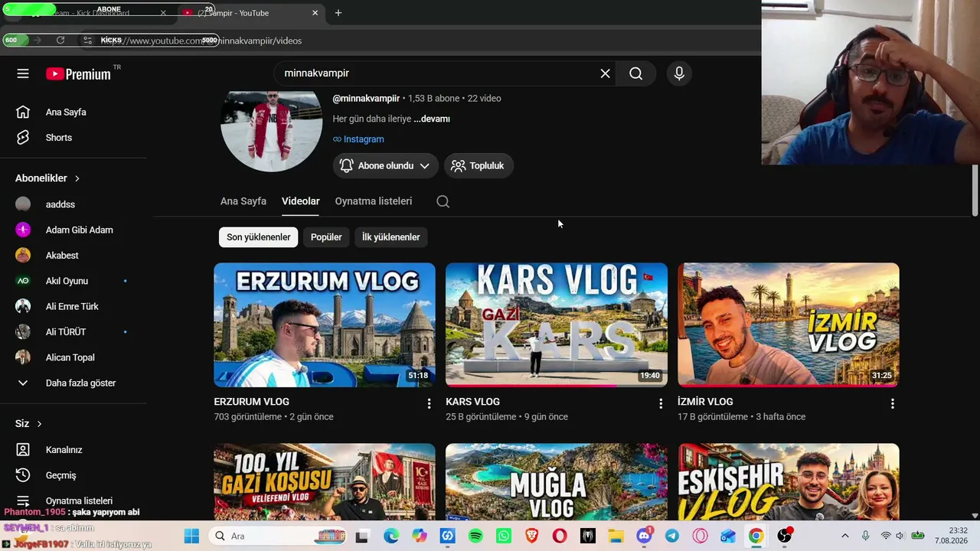The width and height of the screenshot is (980, 551).
Task: Open Brave browser from the taskbar
Action: click(x=531, y=536)
